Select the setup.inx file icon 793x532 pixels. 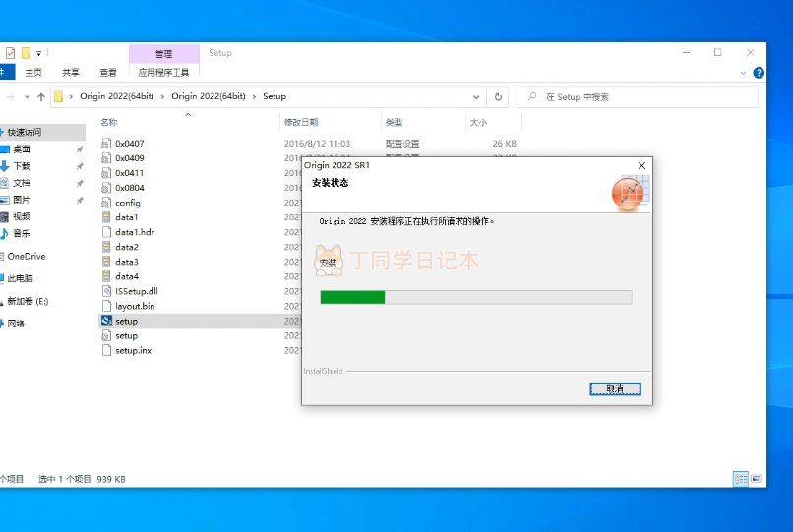tap(106, 350)
